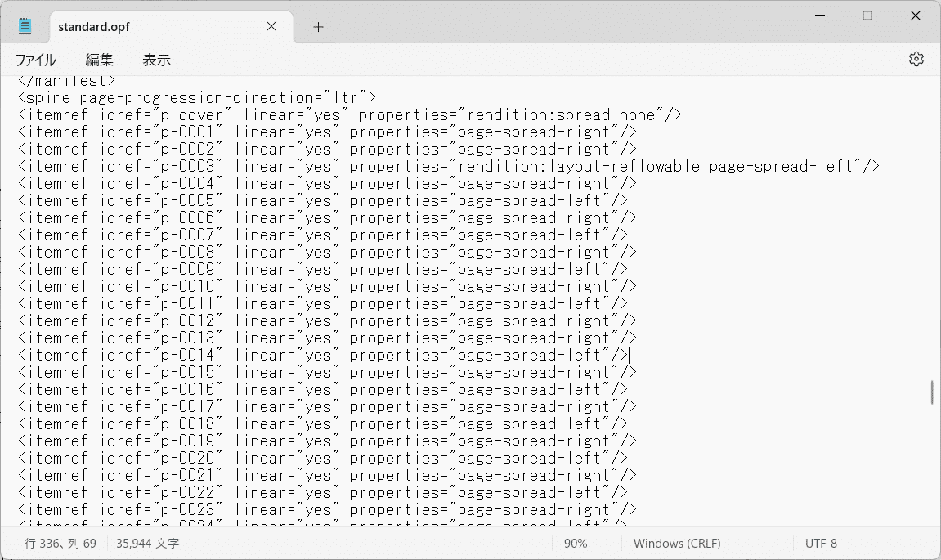Click the itemref p-0018 line
Screen dimensions: 941x560
click(323, 424)
